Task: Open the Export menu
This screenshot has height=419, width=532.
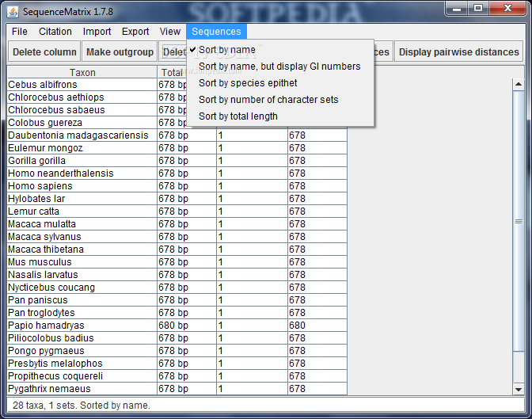Action: 135,32
